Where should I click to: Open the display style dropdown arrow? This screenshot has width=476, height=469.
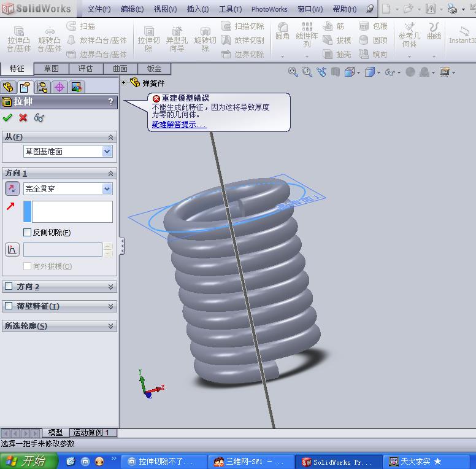[x=379, y=72]
